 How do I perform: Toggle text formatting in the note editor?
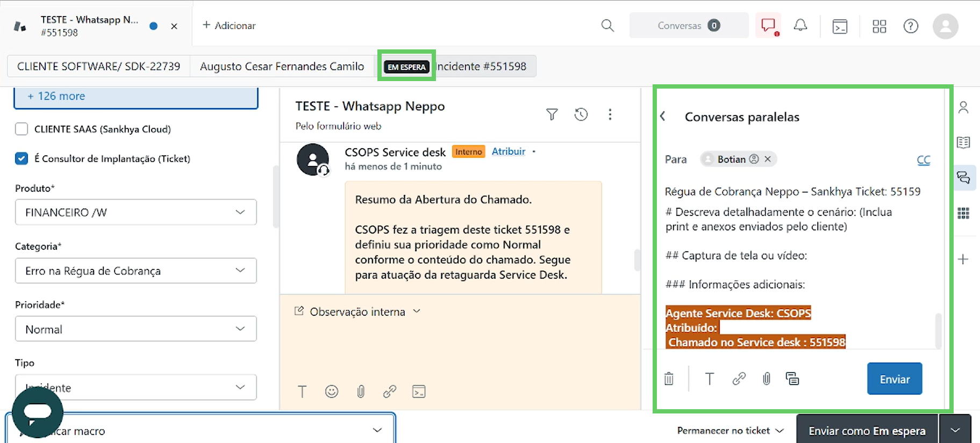point(302,391)
